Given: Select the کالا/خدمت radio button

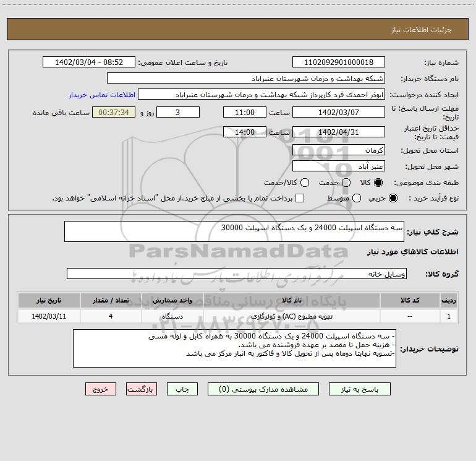Looking at the screenshot, I should pos(305,183).
